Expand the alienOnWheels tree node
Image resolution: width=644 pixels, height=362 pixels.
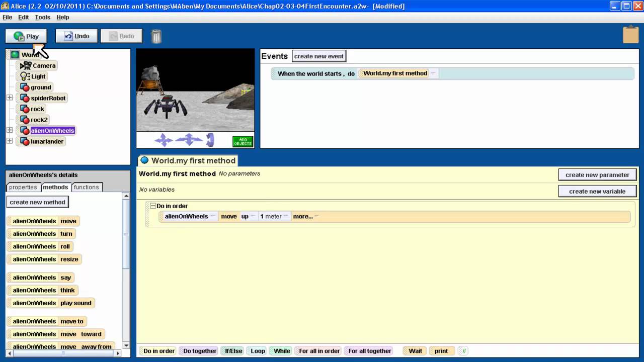pyautogui.click(x=10, y=130)
